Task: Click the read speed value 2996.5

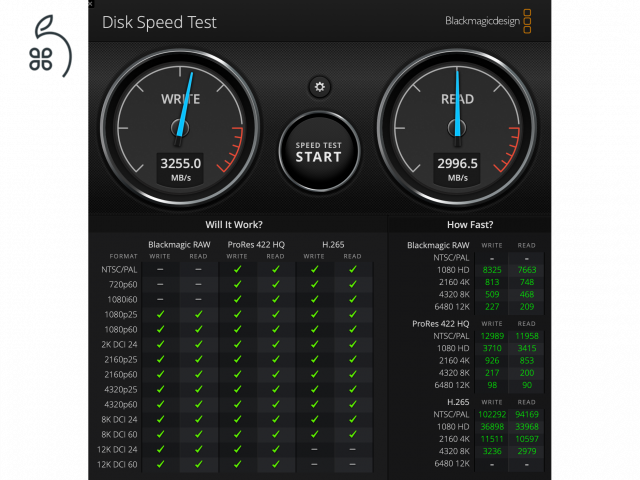Action: [458, 164]
